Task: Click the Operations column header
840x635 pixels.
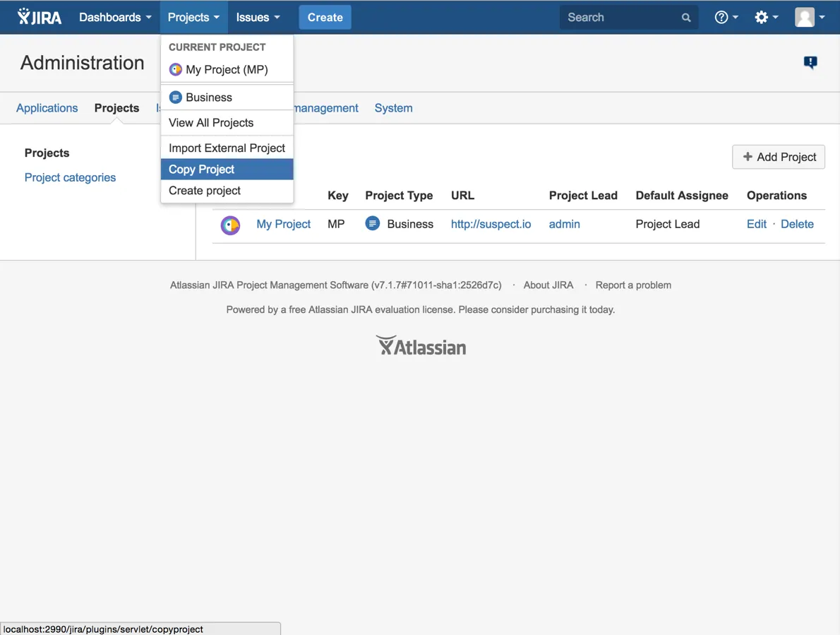Action: click(776, 196)
